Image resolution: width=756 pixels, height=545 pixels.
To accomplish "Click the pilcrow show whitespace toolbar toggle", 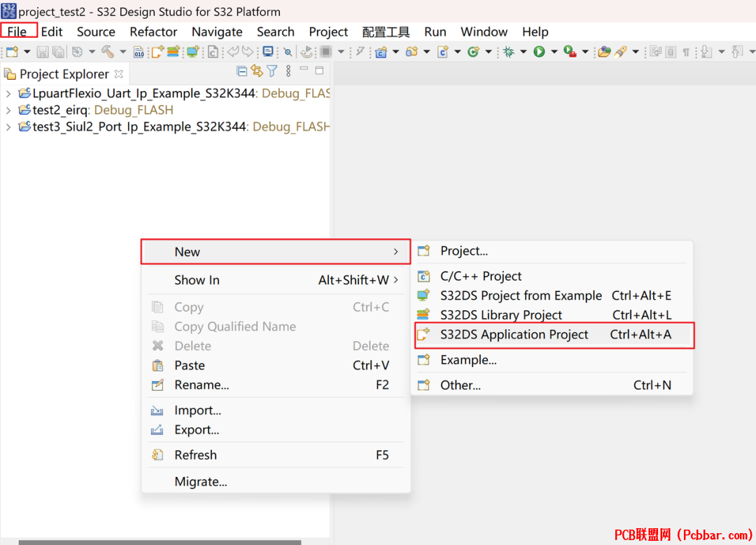I will click(x=685, y=52).
